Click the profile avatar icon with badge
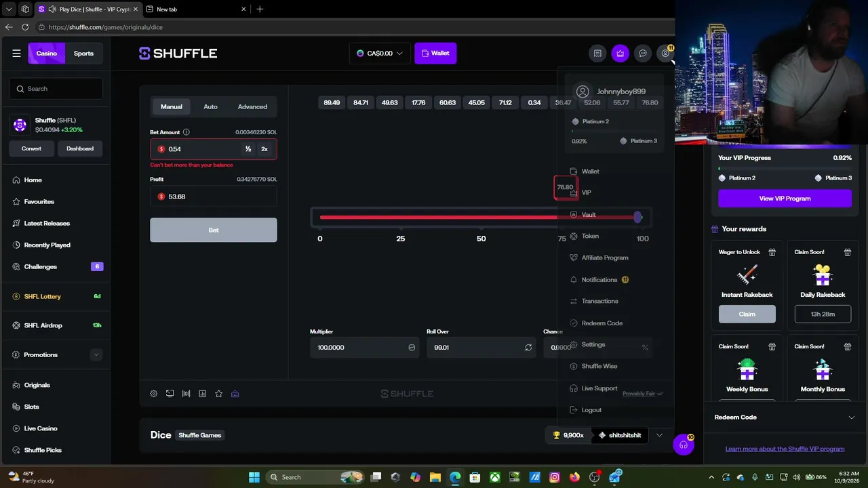Image resolution: width=868 pixels, height=488 pixels. click(x=666, y=54)
